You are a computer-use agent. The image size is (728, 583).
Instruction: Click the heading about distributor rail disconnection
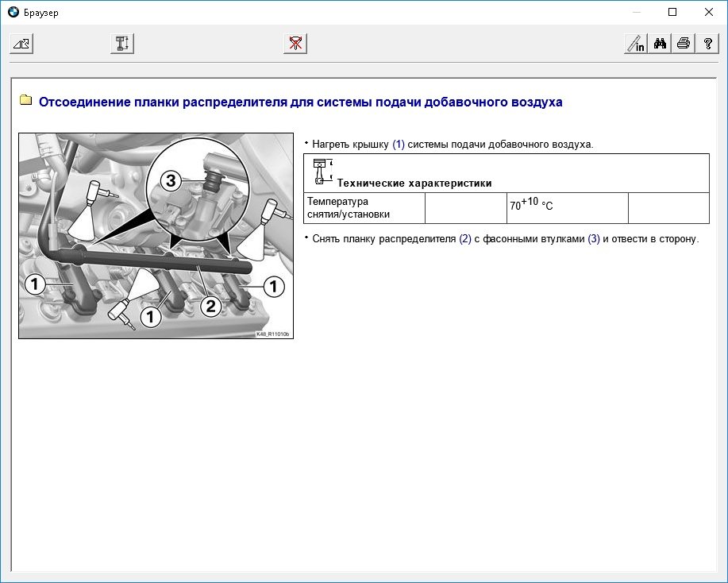(x=301, y=102)
